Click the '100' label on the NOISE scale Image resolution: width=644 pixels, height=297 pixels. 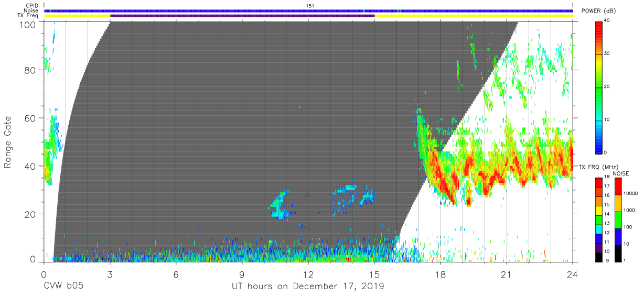(628, 227)
